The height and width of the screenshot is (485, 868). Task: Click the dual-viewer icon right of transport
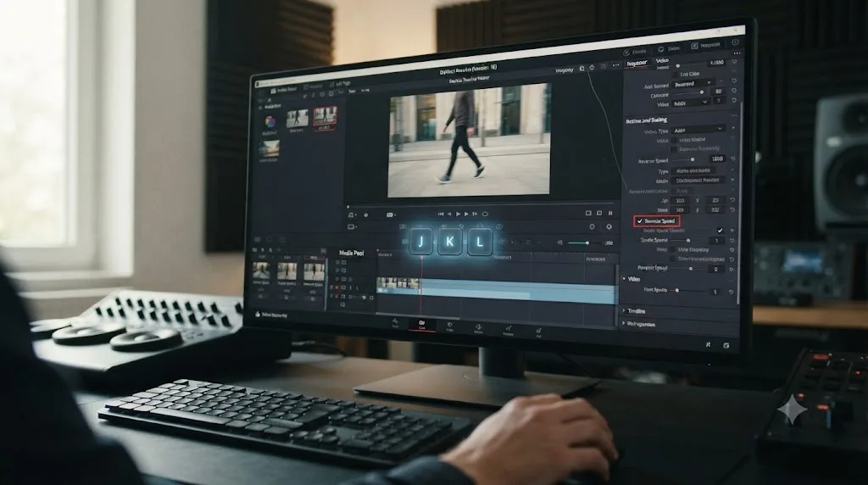click(599, 213)
